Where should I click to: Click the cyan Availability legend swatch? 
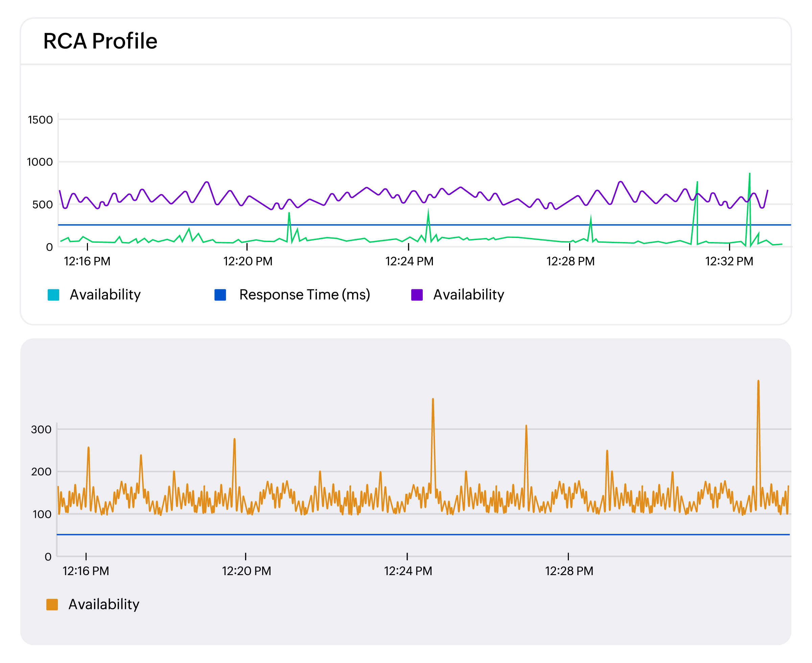(x=53, y=294)
